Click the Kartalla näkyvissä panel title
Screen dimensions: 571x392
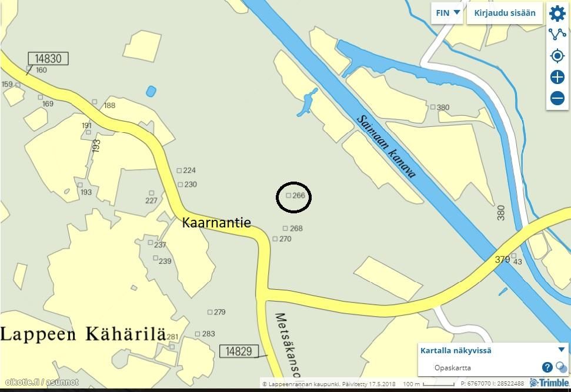point(456,350)
